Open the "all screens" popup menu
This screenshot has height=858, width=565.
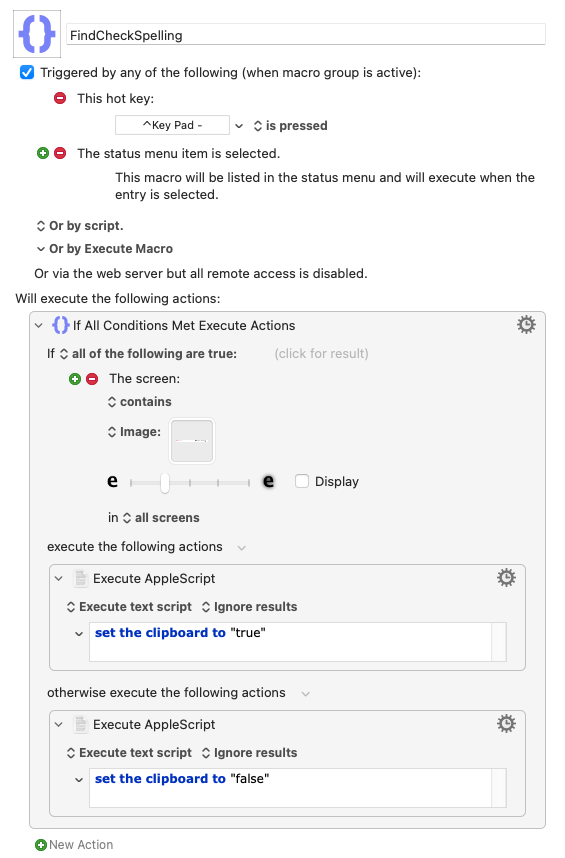[161, 518]
